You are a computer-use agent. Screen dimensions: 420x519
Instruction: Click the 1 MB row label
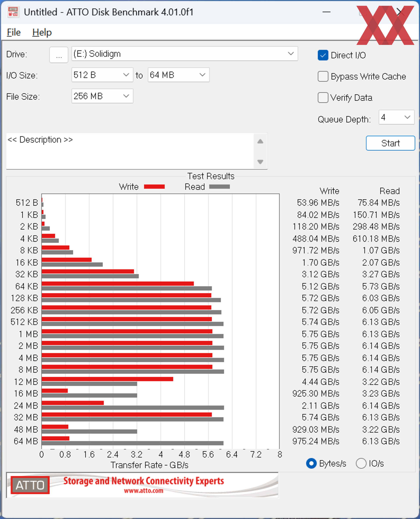tap(28, 334)
